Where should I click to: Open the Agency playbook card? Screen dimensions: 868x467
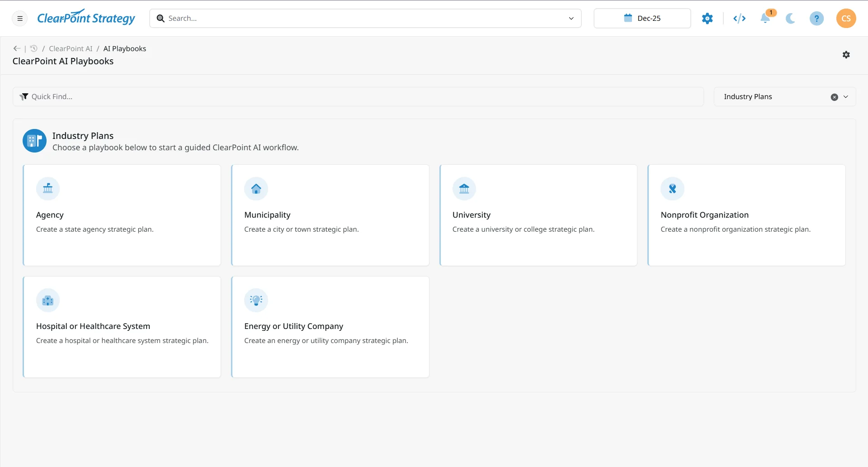point(122,215)
